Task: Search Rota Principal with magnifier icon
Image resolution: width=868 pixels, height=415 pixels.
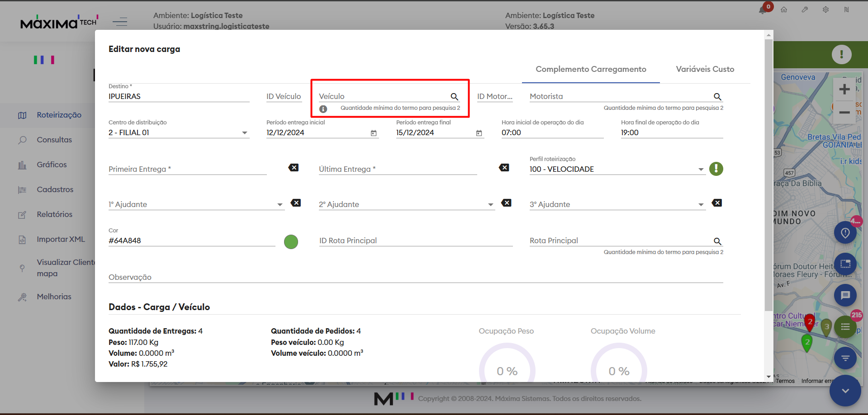Action: (x=717, y=241)
